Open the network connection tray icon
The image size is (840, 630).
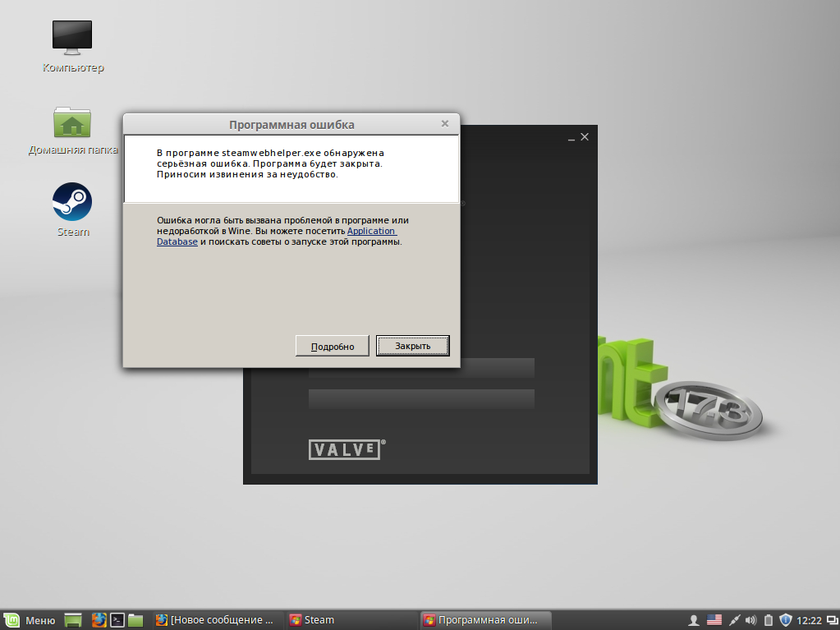(733, 619)
